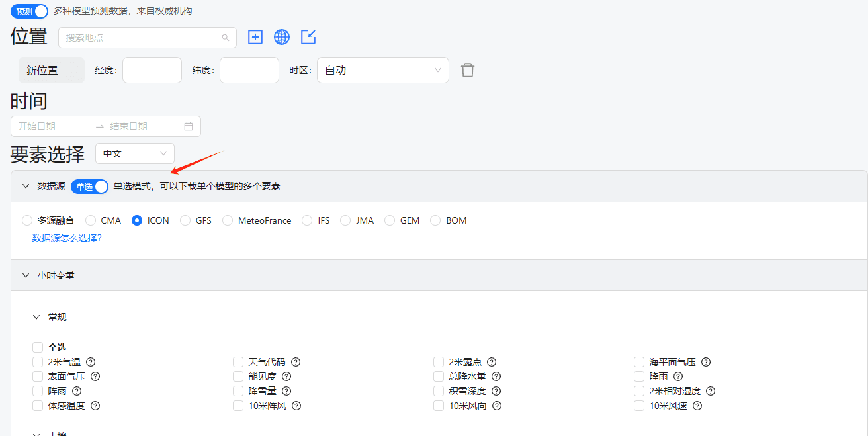Open the globe map picker icon
Image resolution: width=868 pixels, height=436 pixels.
tap(282, 37)
